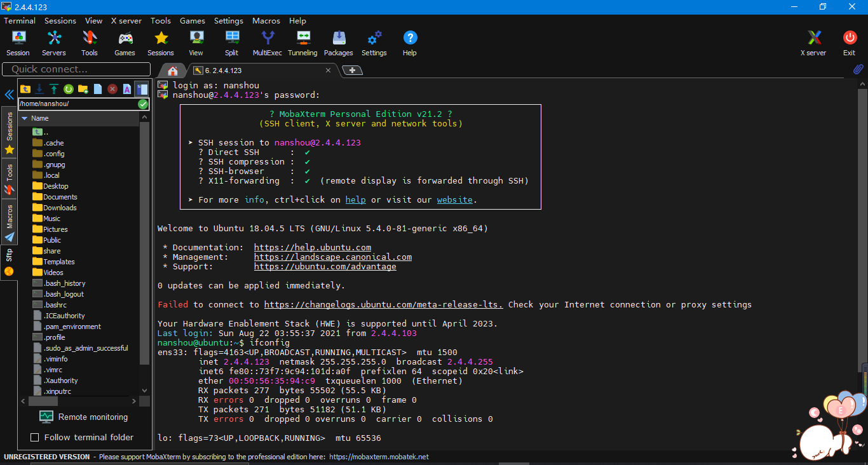Select the .vimrc file
The image size is (868, 465).
(48, 370)
